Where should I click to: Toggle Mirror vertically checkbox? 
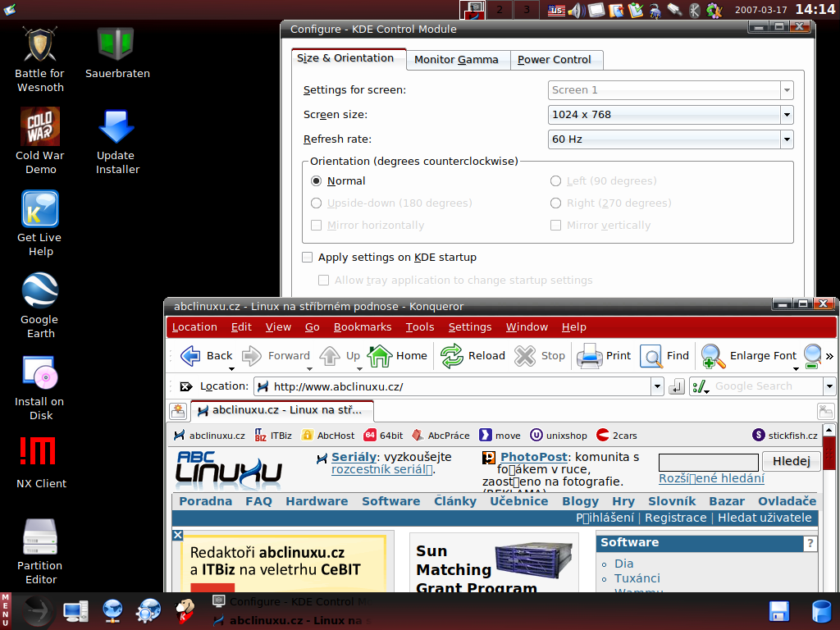[555, 225]
